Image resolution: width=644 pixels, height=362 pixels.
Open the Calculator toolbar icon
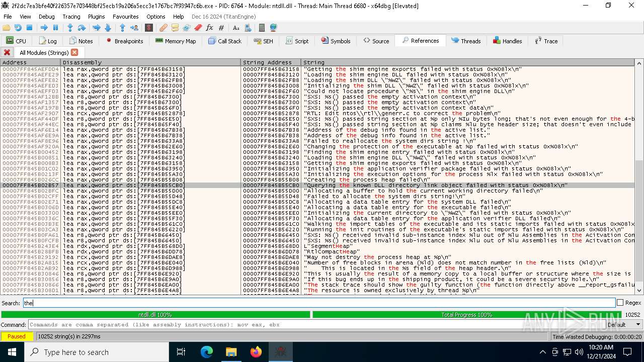pos(262,28)
